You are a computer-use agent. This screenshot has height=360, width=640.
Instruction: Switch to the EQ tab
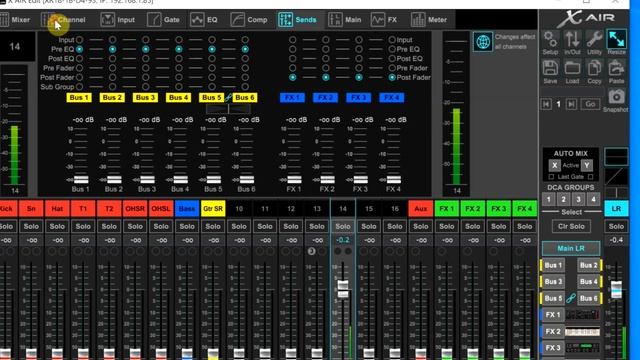point(204,20)
